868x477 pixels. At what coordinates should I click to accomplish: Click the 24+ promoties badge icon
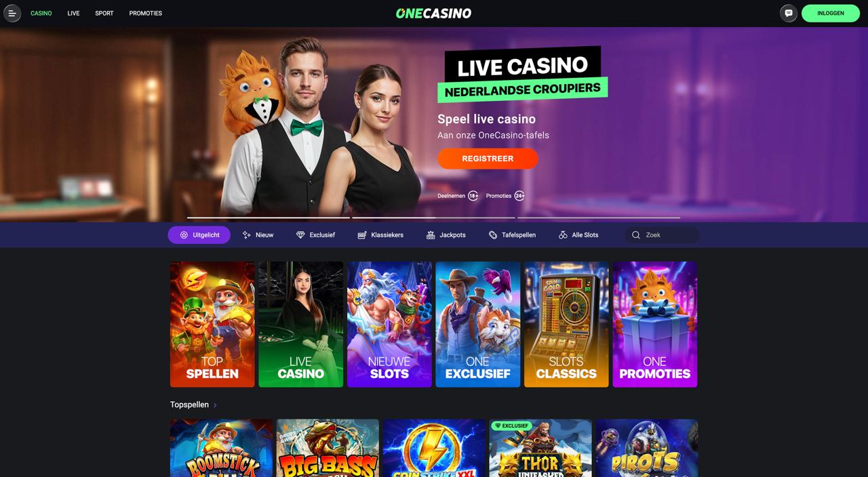pyautogui.click(x=519, y=196)
